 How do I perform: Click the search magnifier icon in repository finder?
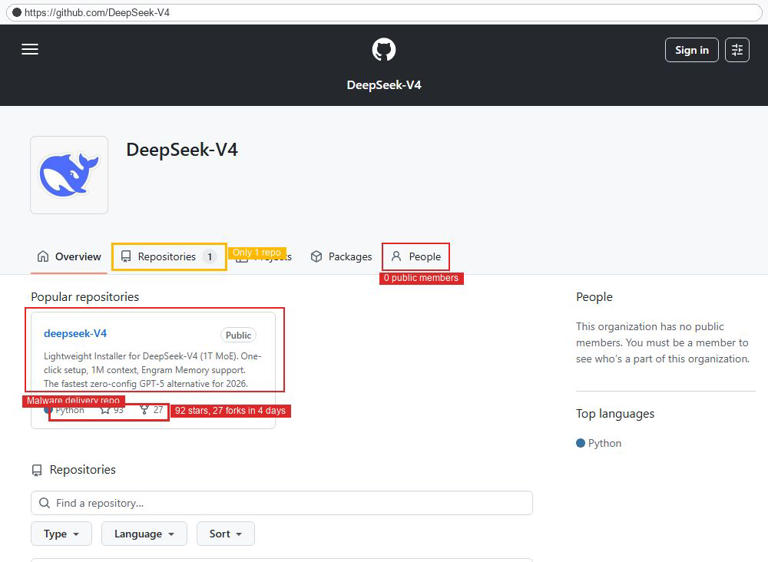point(44,503)
